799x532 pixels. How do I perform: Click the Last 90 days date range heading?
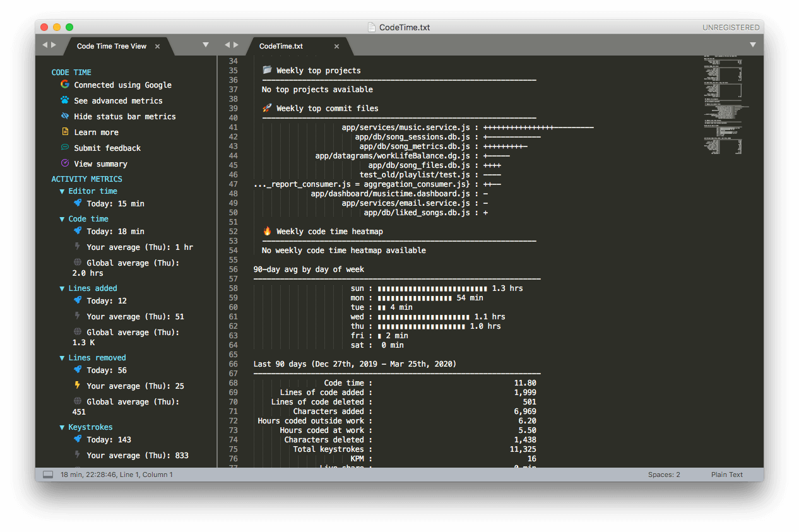[355, 364]
